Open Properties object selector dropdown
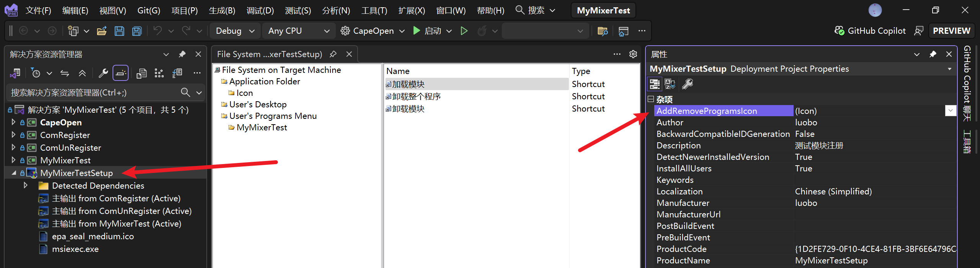 click(950, 69)
